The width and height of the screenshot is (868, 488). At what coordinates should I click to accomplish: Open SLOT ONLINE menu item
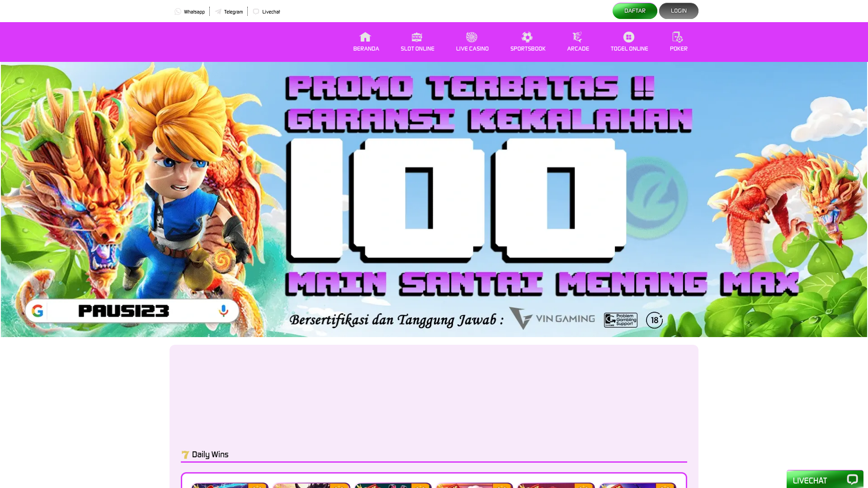pyautogui.click(x=417, y=42)
